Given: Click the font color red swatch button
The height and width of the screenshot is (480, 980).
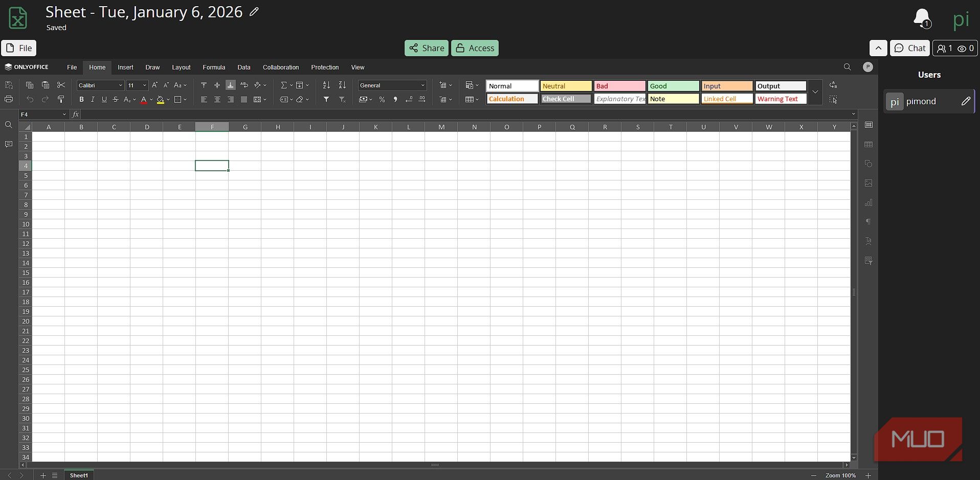Looking at the screenshot, I should 144,99.
